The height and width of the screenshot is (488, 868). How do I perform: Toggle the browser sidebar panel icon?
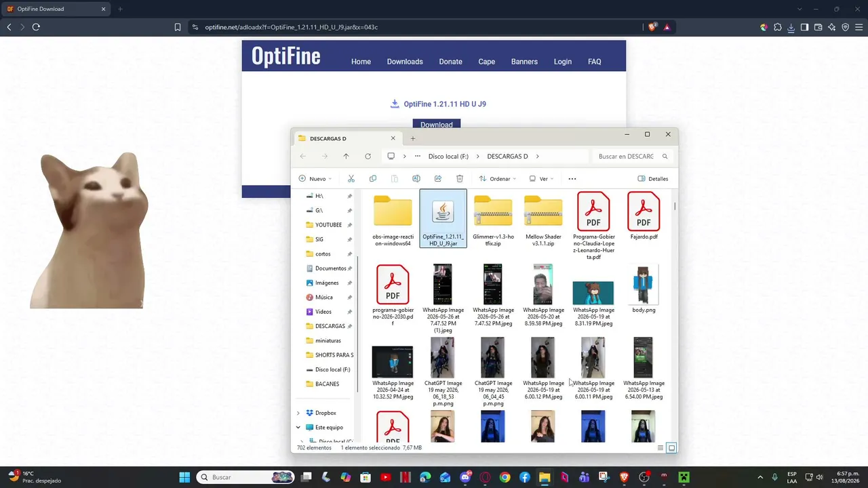click(804, 27)
